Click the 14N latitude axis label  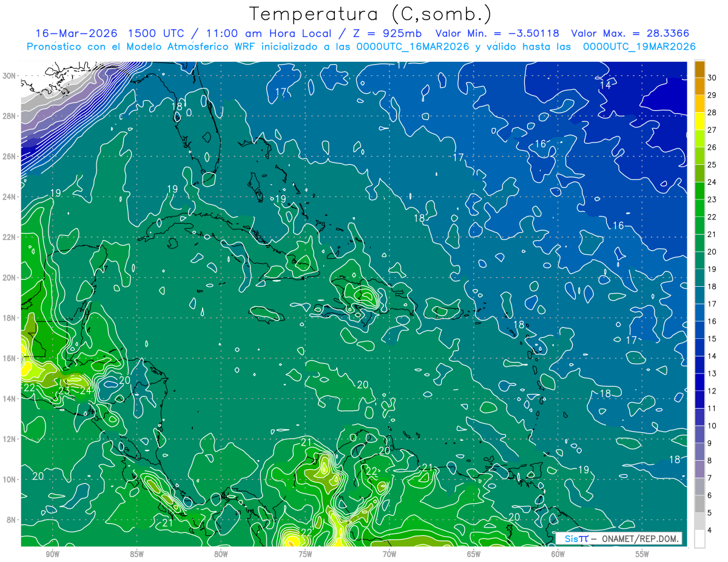[10, 398]
